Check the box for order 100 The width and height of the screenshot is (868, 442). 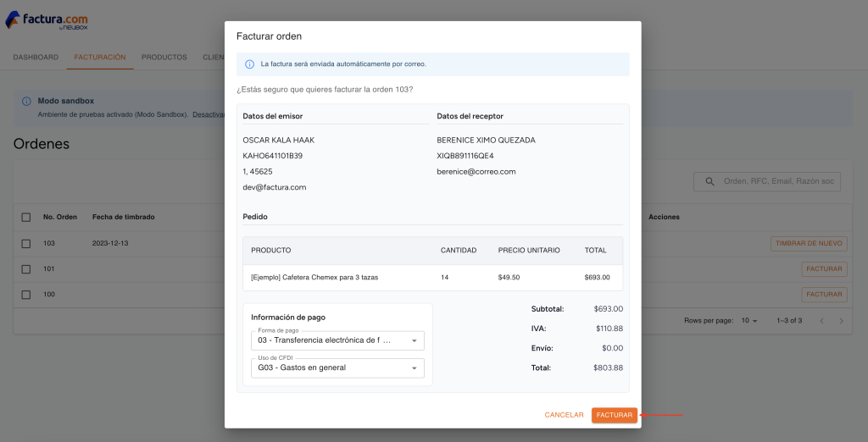click(26, 295)
